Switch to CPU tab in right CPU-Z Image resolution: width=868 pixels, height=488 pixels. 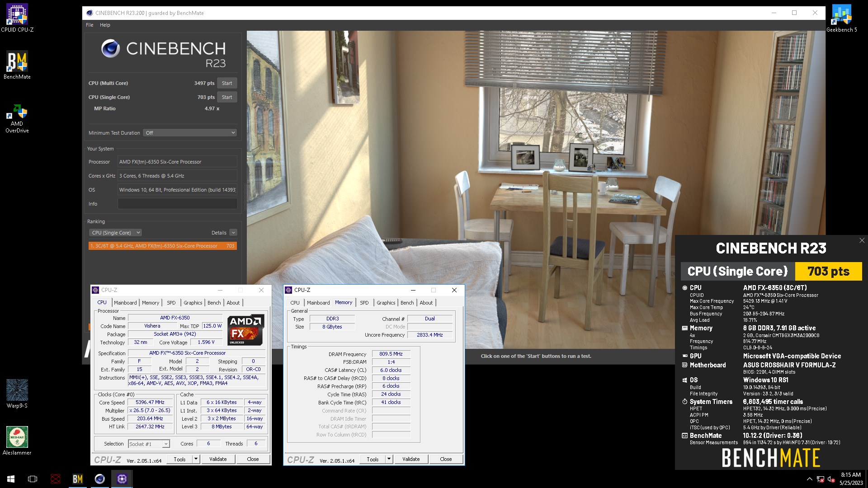(295, 303)
